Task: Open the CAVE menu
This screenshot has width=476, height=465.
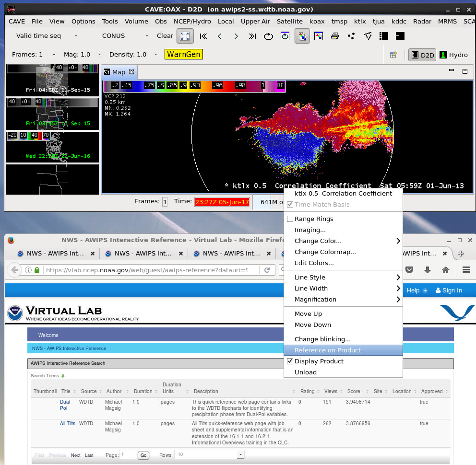Action: tap(17, 21)
